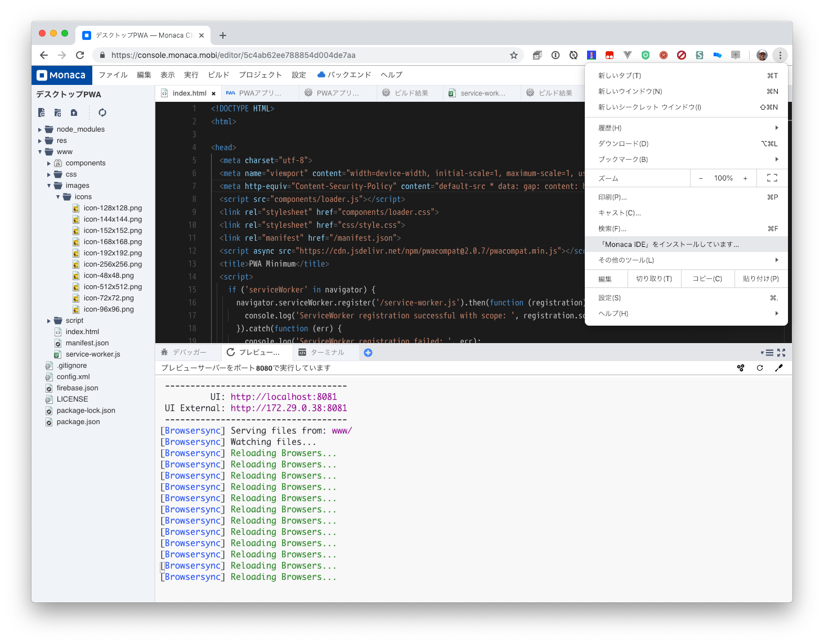Open user profile avatar in Chrome toolbar
824x644 pixels.
[762, 55]
